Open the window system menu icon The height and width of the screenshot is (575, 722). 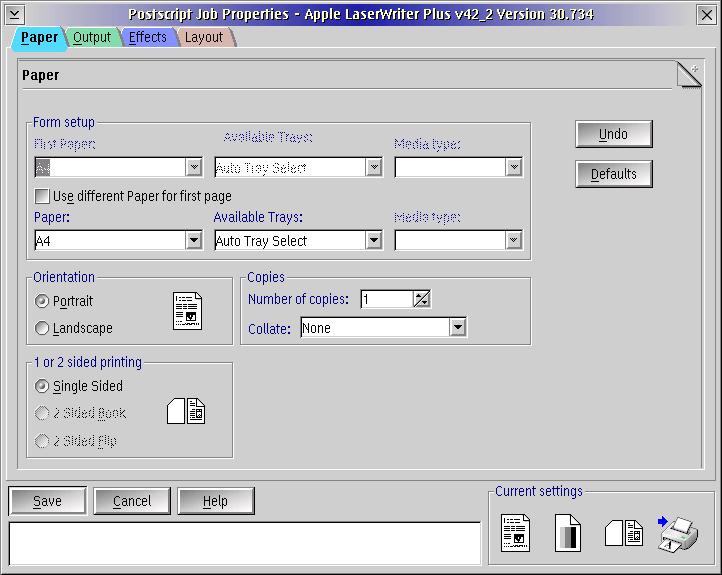[x=15, y=15]
